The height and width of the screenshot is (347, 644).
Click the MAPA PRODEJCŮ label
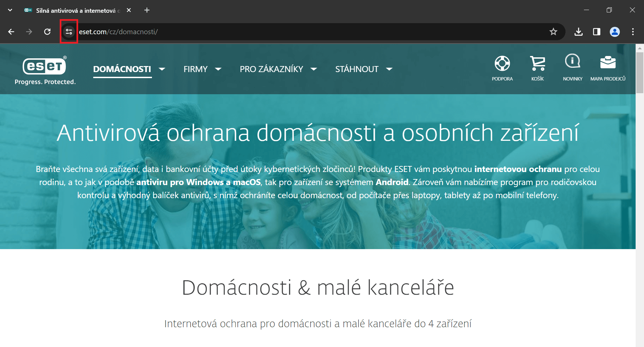tap(608, 79)
